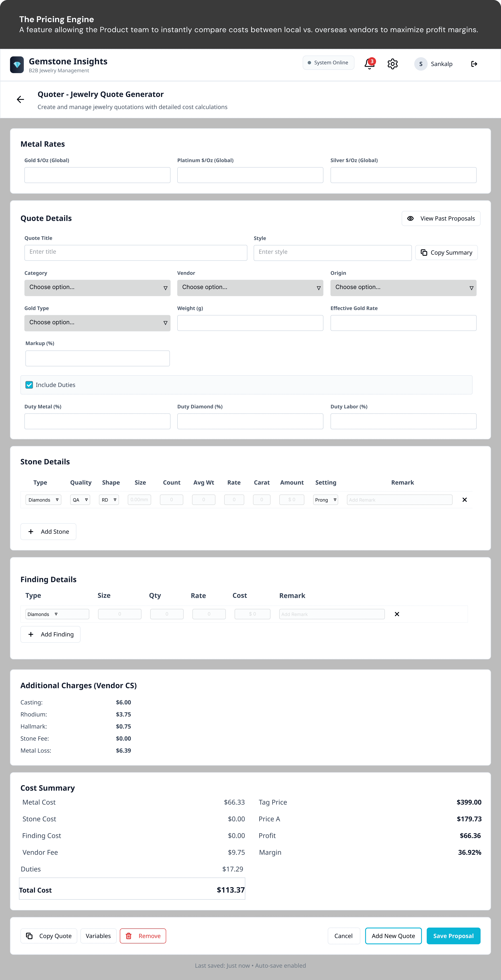The width and height of the screenshot is (501, 980).
Task: Toggle the Include Duties checkbox
Action: [x=29, y=385]
